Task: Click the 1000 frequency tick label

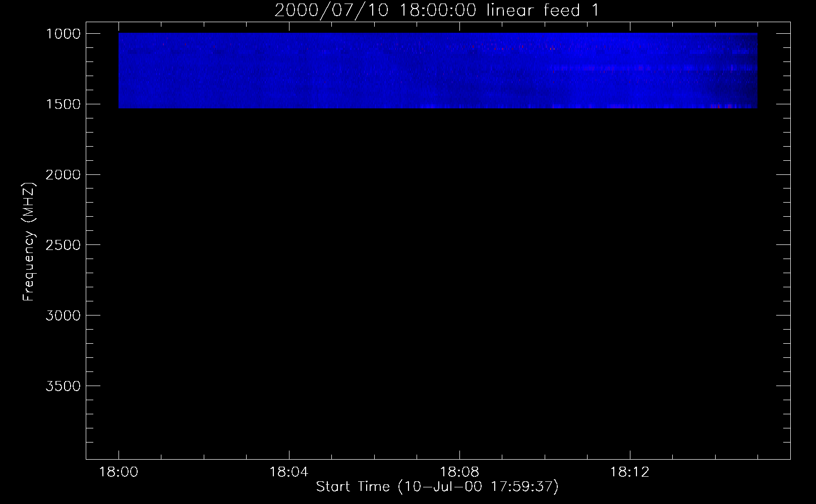Action: [x=63, y=34]
